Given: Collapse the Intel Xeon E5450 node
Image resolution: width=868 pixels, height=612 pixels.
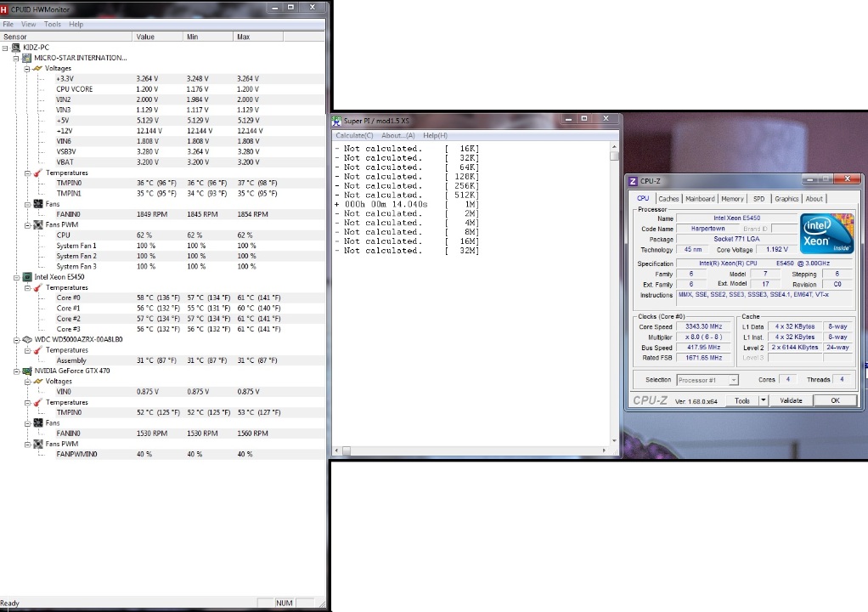Looking at the screenshot, I should click(16, 277).
